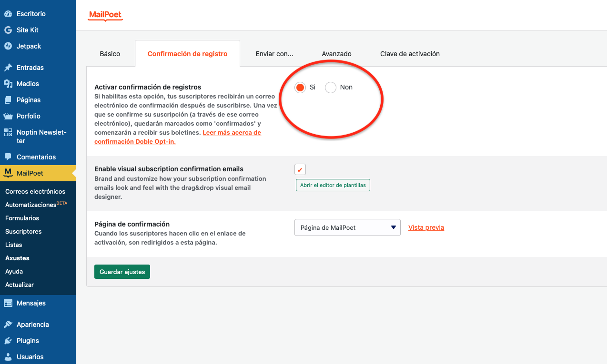The image size is (607, 364).
Task: Click the Comentarios speech bubble icon
Action: click(8, 157)
